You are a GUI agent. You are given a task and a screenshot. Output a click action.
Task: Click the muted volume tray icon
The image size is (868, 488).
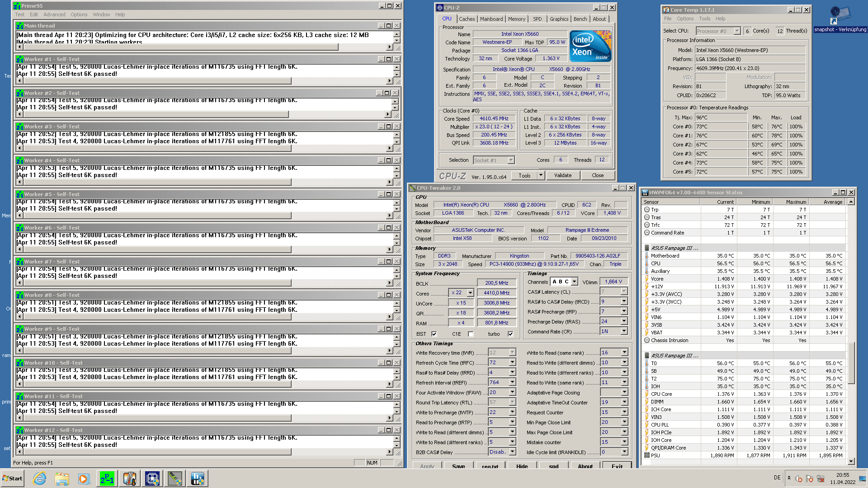pyautogui.click(x=799, y=479)
